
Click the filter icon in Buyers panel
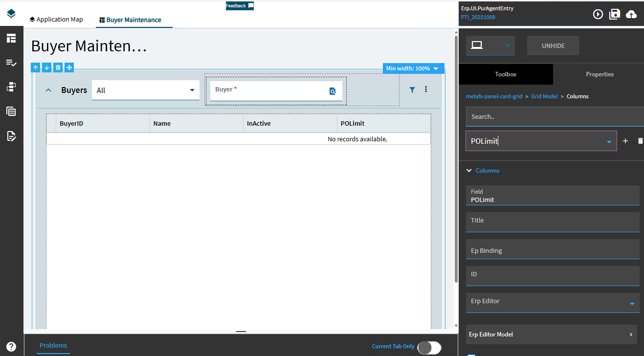[x=412, y=89]
